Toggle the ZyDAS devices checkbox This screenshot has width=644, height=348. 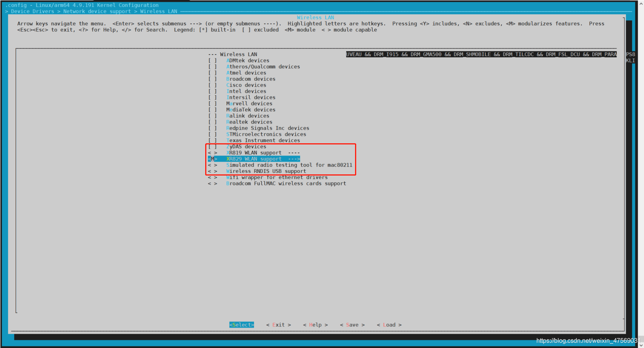click(212, 147)
